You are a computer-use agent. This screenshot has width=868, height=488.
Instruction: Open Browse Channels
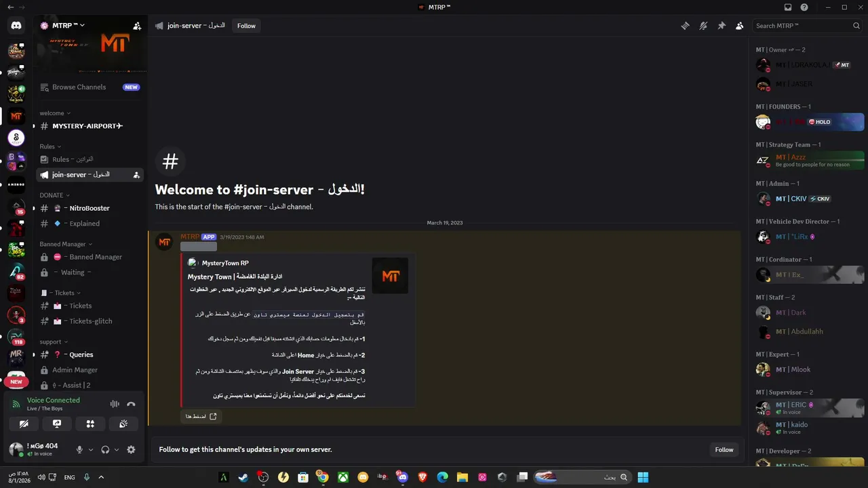[90, 87]
